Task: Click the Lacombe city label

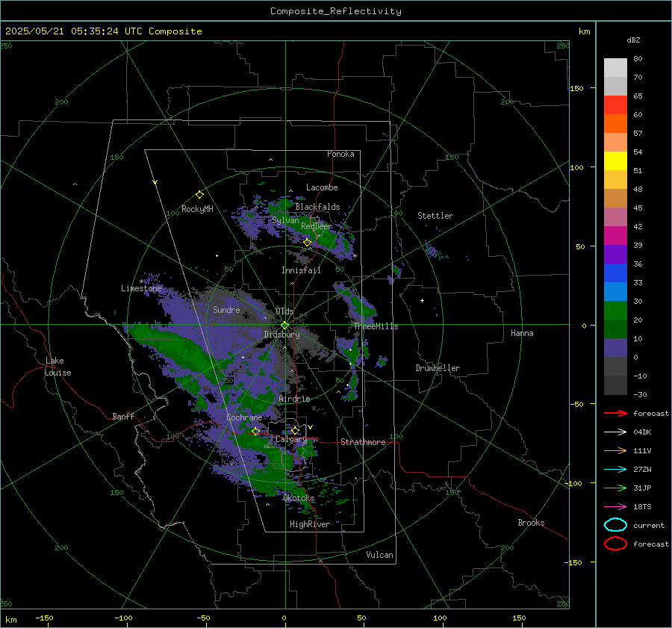Action: pyautogui.click(x=322, y=187)
